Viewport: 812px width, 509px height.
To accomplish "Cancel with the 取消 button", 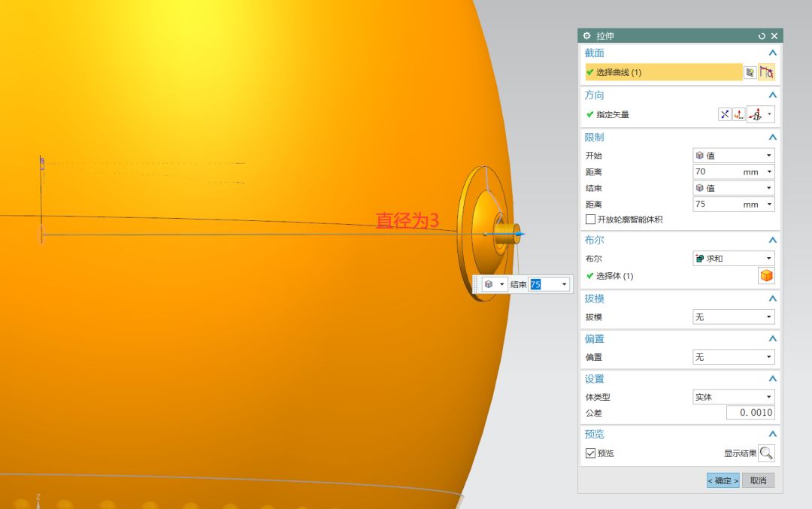I will 758,480.
